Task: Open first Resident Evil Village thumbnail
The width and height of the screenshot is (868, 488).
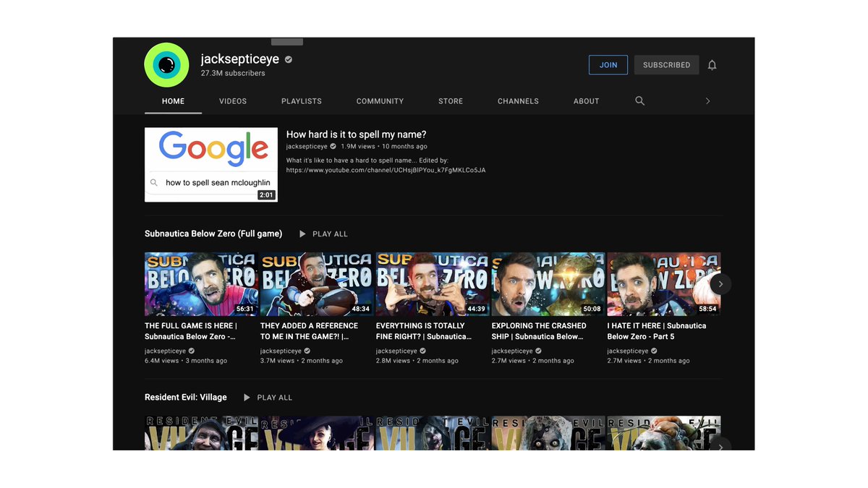Action: [x=201, y=433]
